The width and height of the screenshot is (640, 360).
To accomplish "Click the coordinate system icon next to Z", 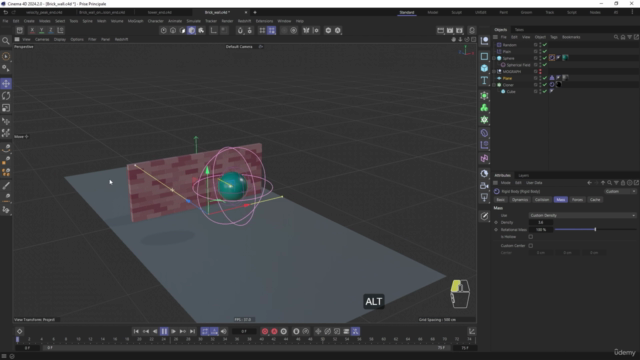I will pyautogui.click(x=60, y=30).
